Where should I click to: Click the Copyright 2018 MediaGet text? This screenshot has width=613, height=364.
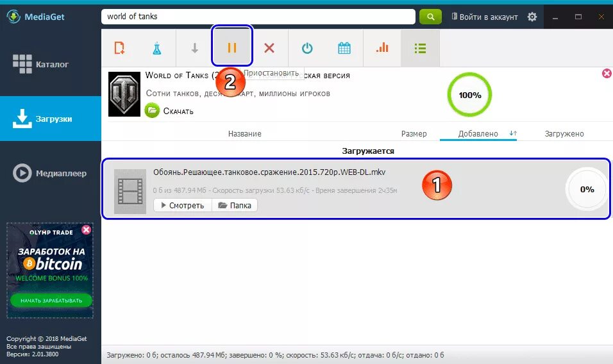coord(47,338)
